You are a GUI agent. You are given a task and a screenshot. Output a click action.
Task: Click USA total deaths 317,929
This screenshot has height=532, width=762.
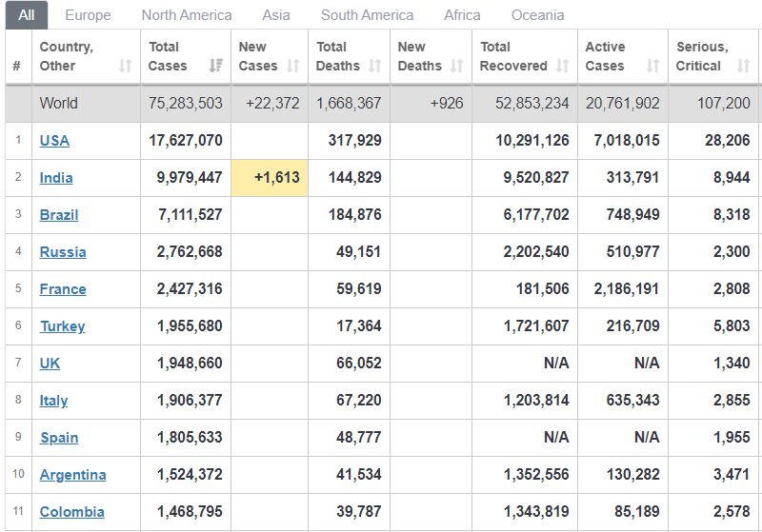pos(354,140)
